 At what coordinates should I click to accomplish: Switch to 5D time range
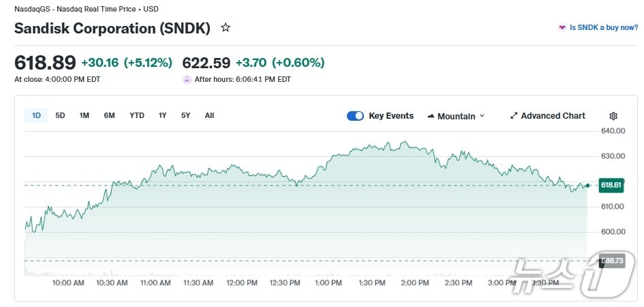tap(60, 115)
